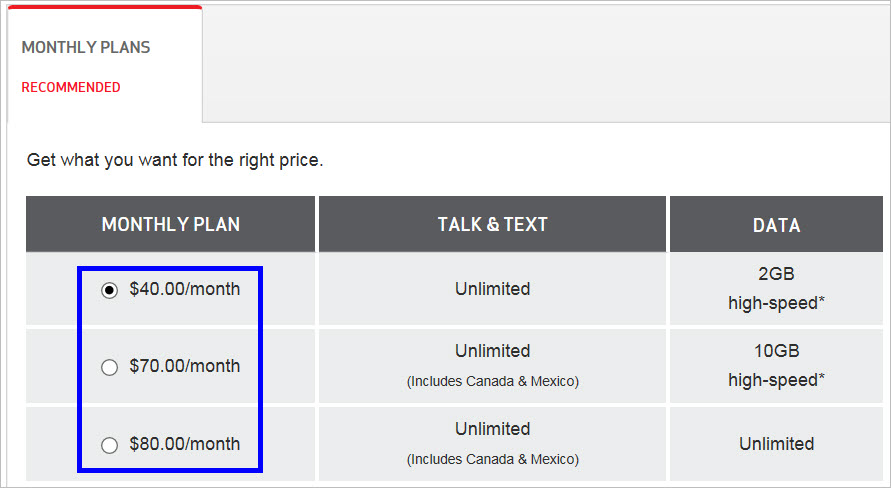Click the 10GB high-speed data cell
891x488 pixels.
click(x=776, y=366)
